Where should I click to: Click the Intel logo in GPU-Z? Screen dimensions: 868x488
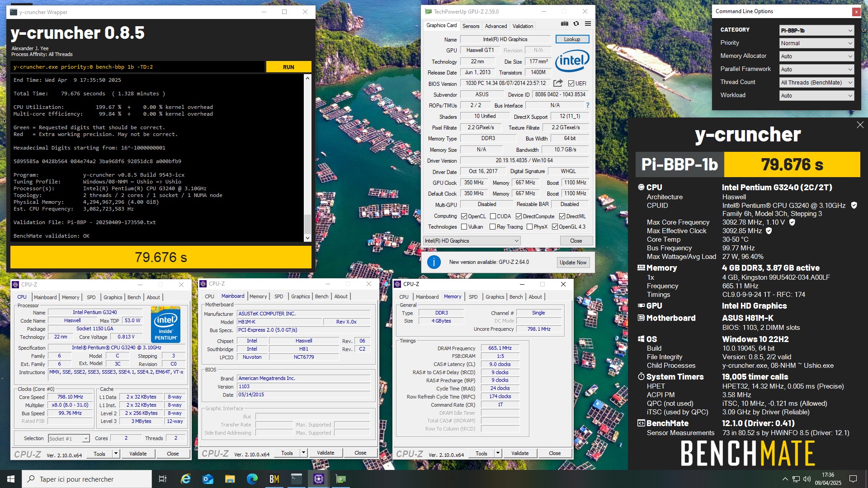coord(572,61)
